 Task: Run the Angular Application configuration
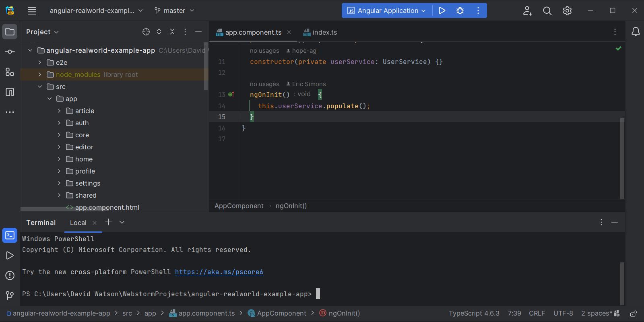click(442, 10)
